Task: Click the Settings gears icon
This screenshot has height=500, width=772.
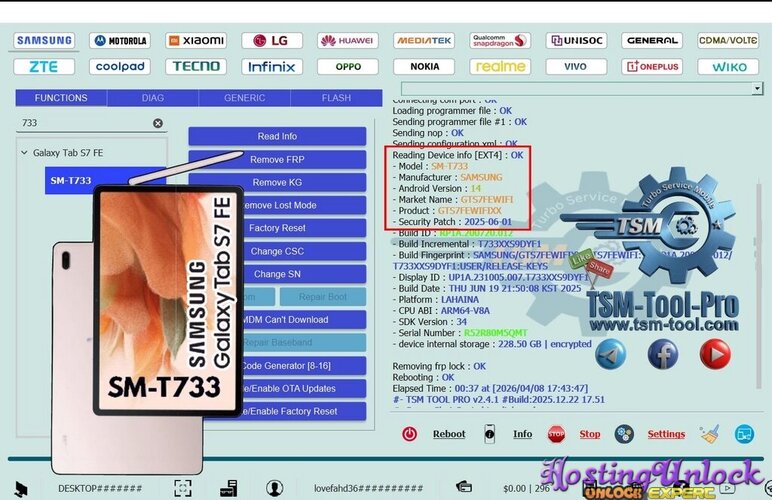Action: click(x=624, y=434)
